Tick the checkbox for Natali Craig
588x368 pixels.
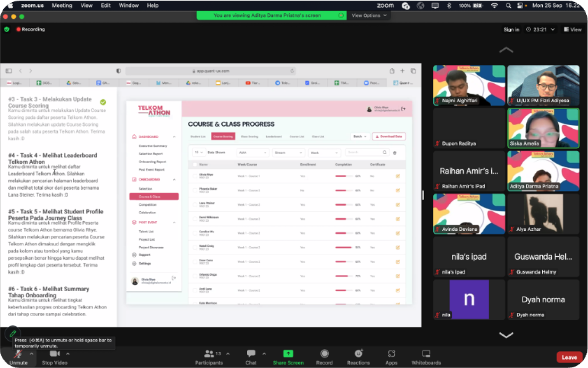coord(195,248)
